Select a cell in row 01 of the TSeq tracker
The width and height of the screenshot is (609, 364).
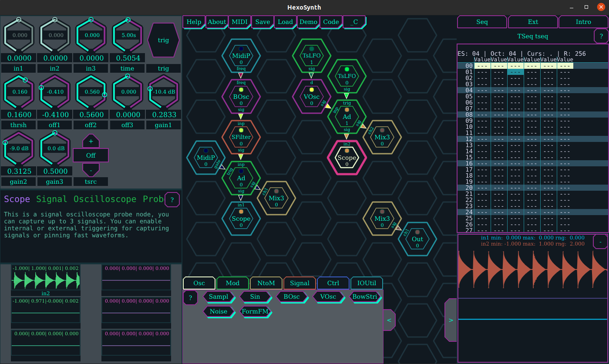tap(515, 72)
